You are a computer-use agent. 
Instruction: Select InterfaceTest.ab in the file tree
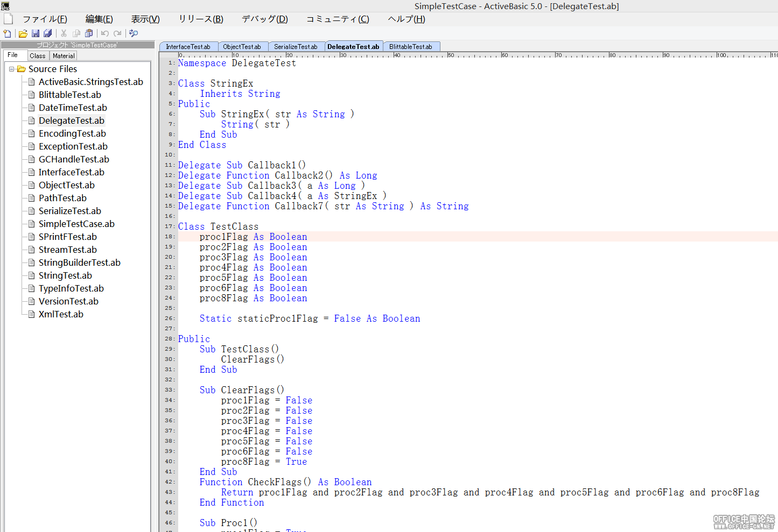click(72, 172)
